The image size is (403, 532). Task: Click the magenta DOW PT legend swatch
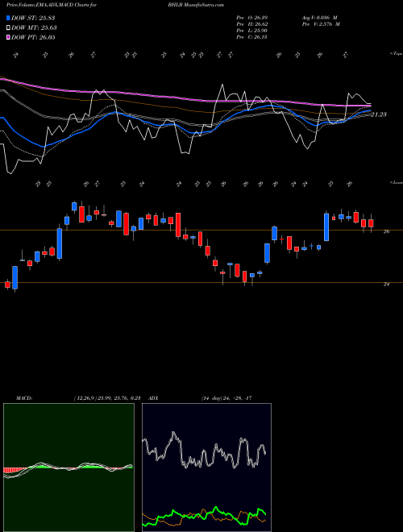9,37
